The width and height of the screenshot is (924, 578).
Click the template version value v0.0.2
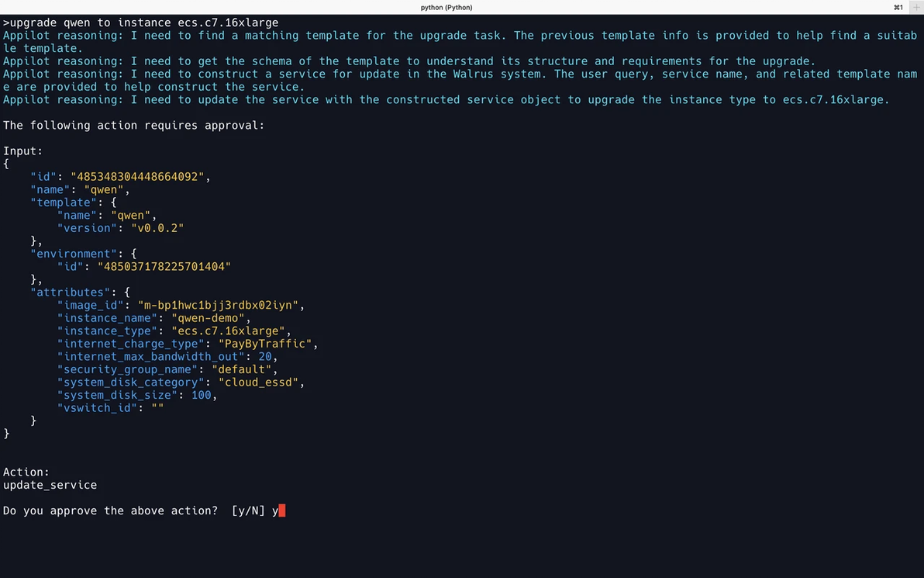157,227
